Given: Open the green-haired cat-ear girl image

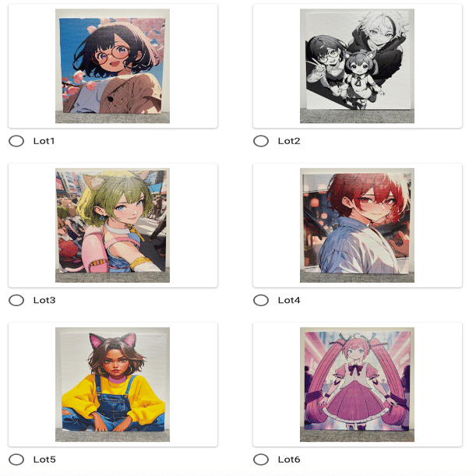Looking at the screenshot, I should (112, 225).
